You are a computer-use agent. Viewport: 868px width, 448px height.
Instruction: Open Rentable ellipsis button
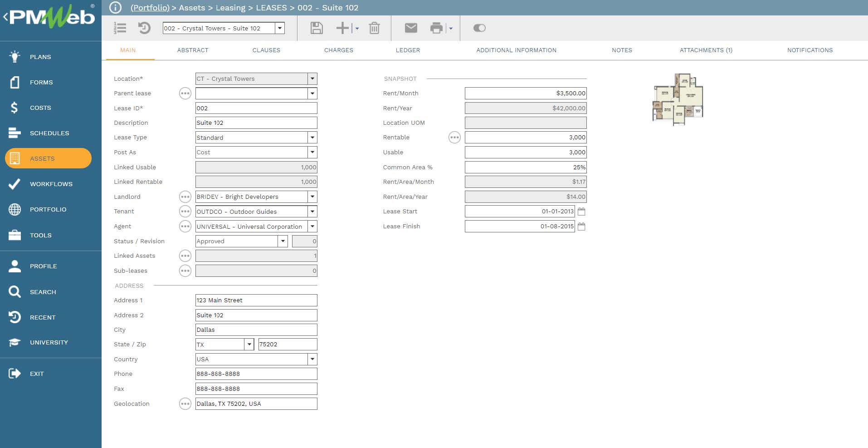click(454, 138)
